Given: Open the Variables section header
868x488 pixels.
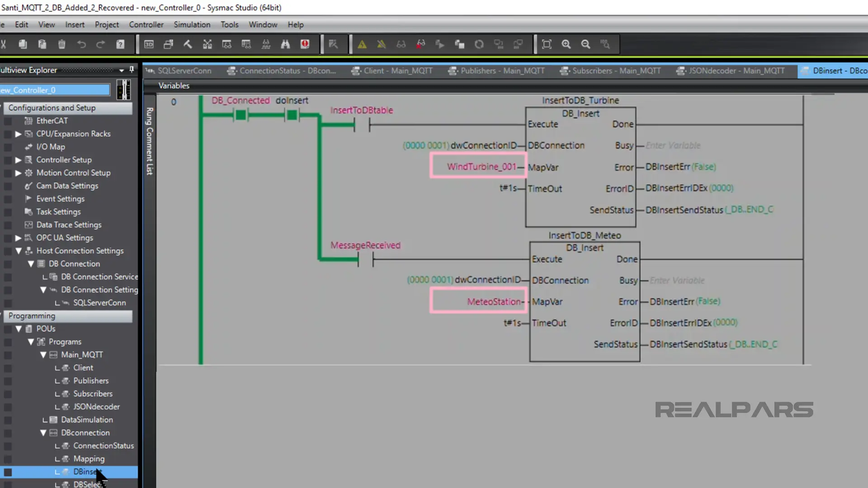Looking at the screenshot, I should coord(174,86).
